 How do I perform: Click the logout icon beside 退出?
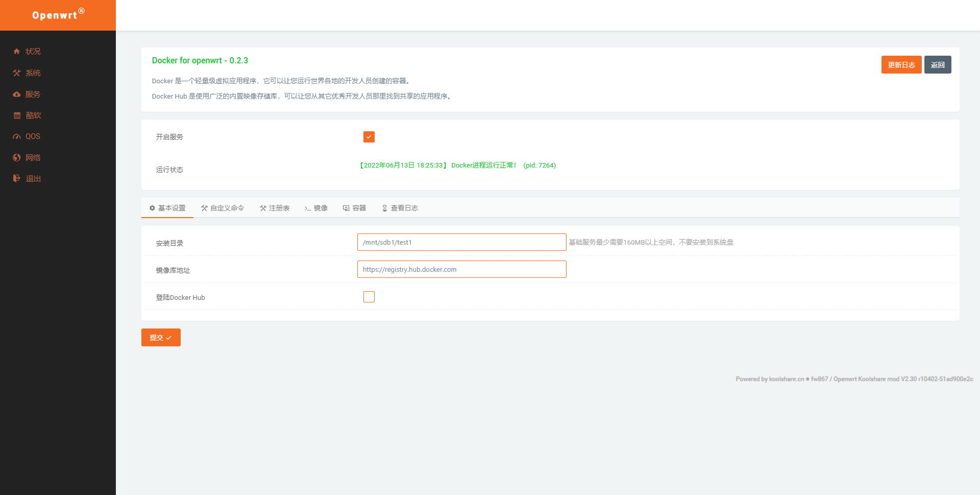(x=17, y=179)
